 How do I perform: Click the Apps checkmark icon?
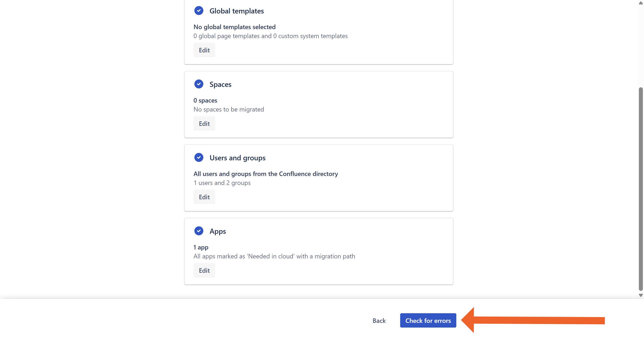tap(199, 231)
